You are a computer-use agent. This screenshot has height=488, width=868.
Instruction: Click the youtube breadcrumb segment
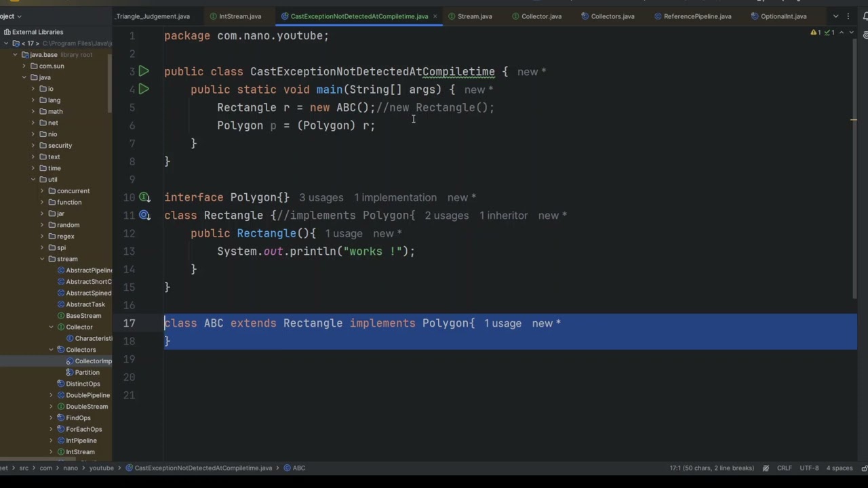tap(102, 468)
